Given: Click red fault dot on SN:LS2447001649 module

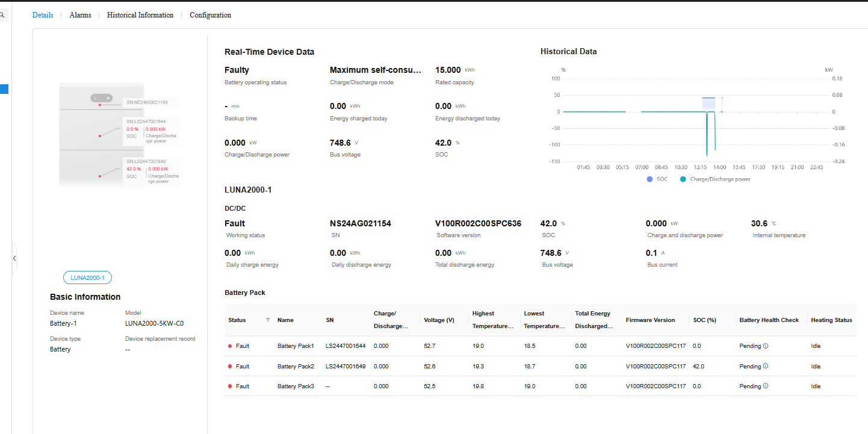Looking at the screenshot, I should (x=100, y=176).
